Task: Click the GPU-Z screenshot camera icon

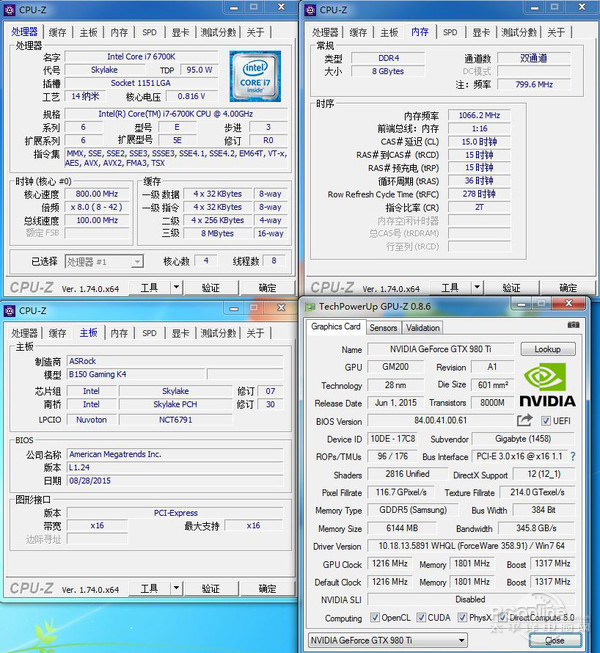Action: coord(573,325)
